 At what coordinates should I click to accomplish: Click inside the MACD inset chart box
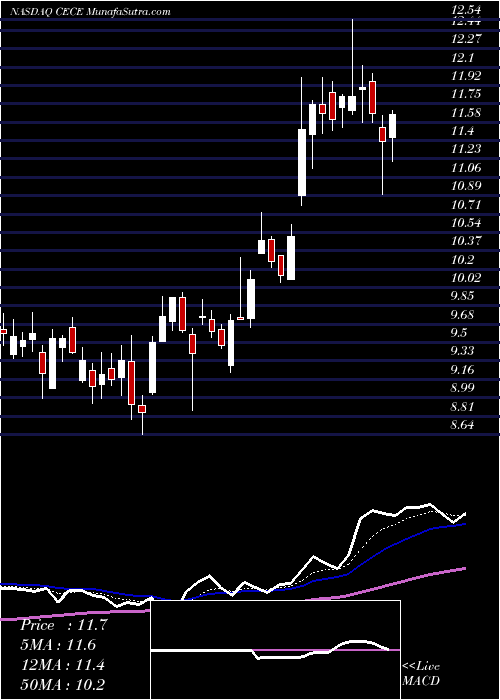point(275,650)
